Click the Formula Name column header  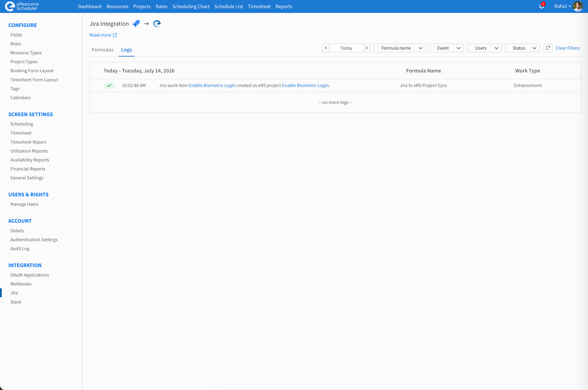(x=423, y=71)
